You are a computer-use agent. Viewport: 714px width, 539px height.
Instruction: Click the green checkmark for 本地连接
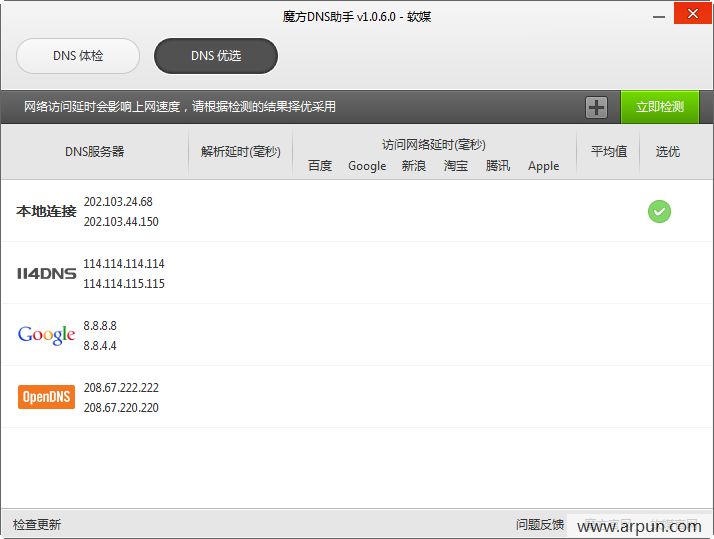[x=659, y=211]
